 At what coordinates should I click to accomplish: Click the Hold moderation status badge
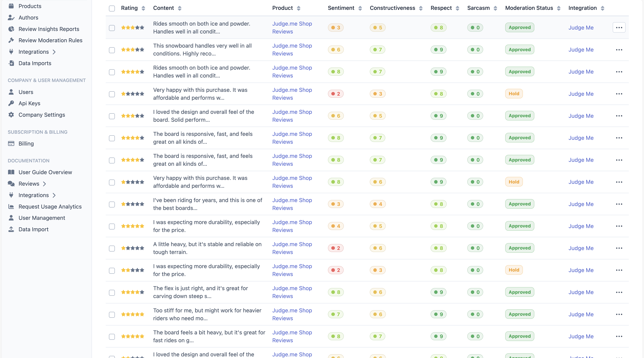pos(514,94)
